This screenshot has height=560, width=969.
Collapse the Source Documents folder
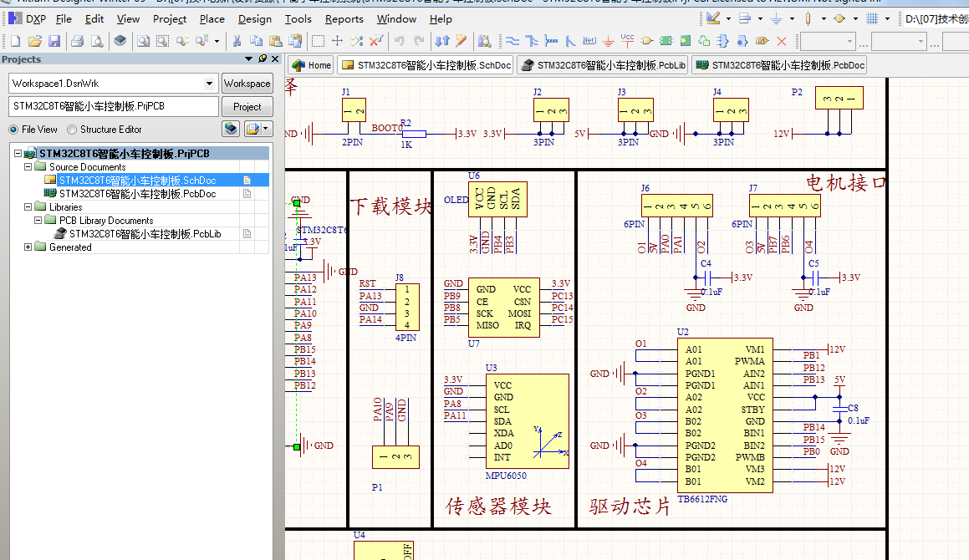point(28,167)
